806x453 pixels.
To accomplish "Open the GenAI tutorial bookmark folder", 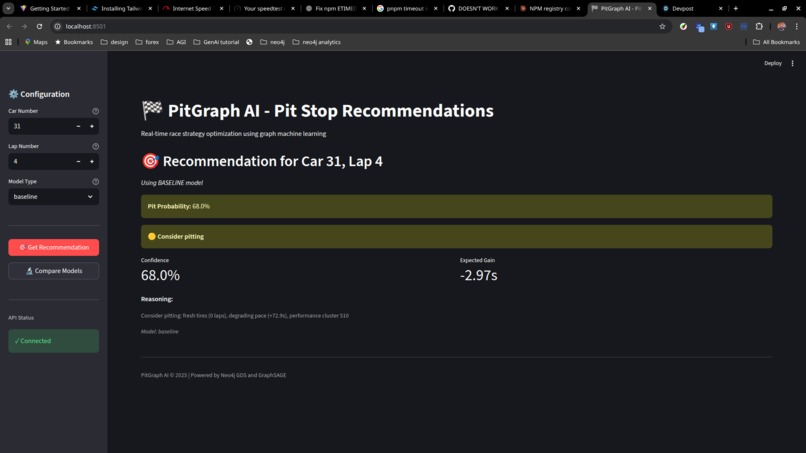I will 216,42.
